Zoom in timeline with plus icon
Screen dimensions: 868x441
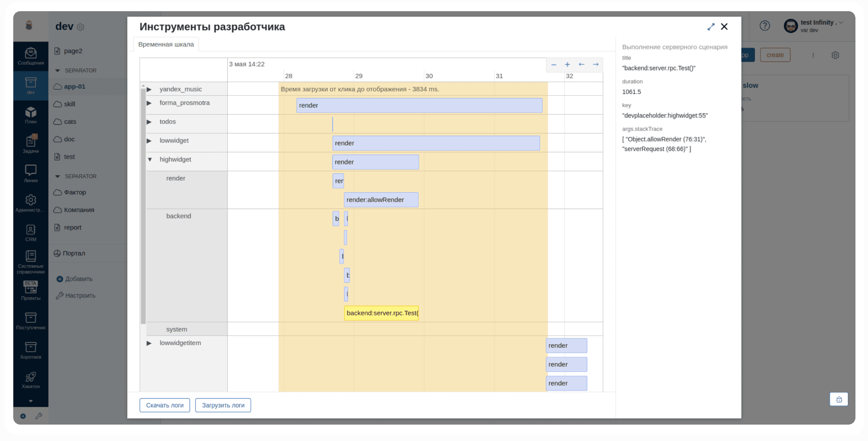[567, 65]
